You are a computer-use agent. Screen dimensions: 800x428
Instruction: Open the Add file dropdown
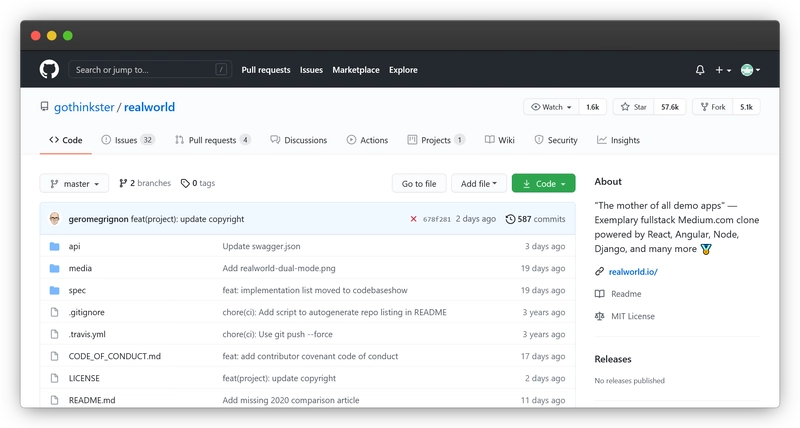pos(479,184)
